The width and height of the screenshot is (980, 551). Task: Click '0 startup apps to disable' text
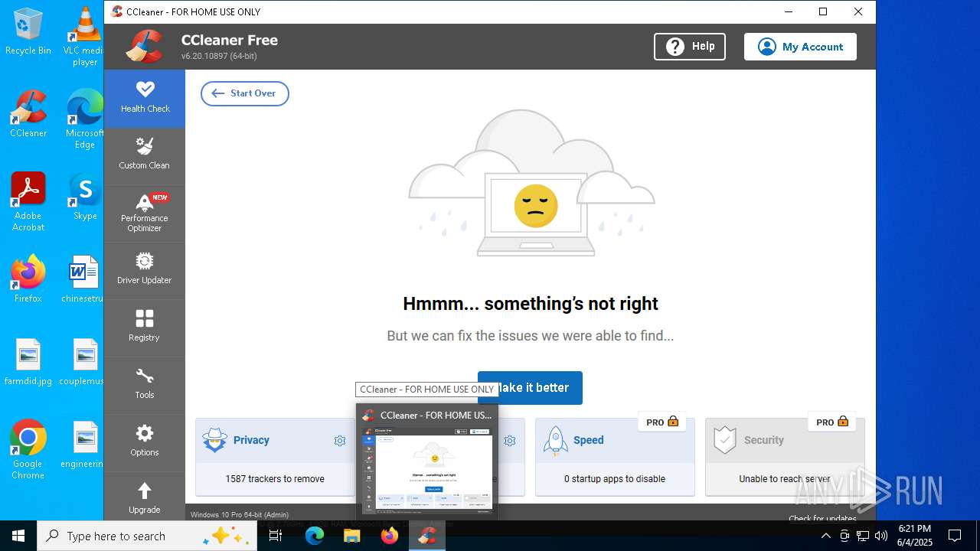pos(615,479)
